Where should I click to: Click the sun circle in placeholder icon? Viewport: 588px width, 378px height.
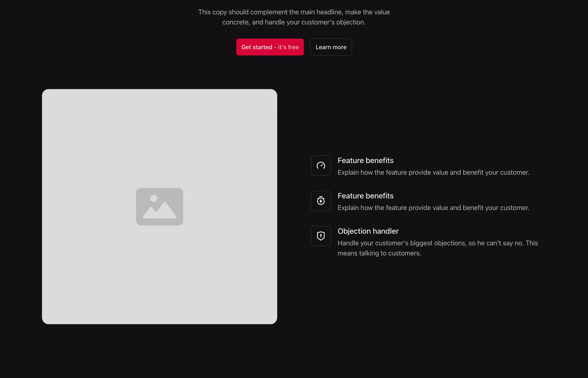click(x=154, y=198)
